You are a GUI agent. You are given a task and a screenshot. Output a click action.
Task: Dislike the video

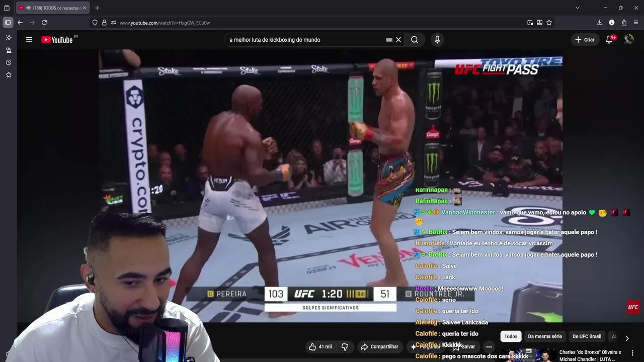345,346
